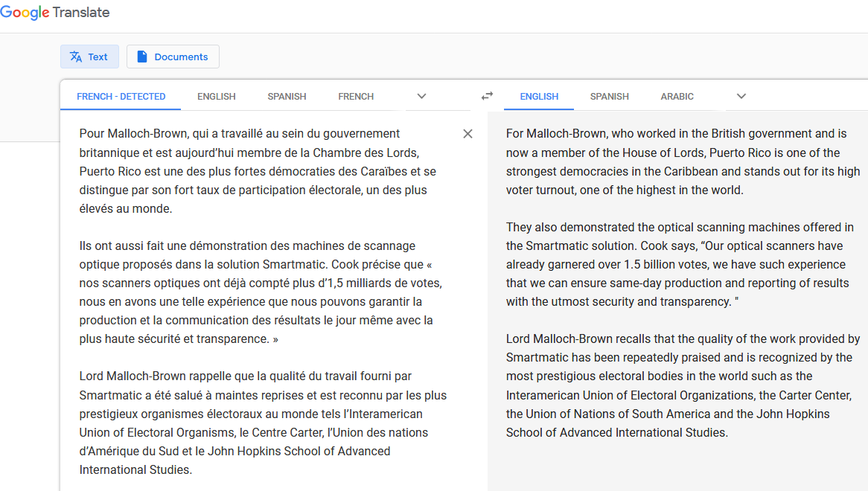Expand the source language list chevron
This screenshot has height=491, width=868.
(421, 96)
